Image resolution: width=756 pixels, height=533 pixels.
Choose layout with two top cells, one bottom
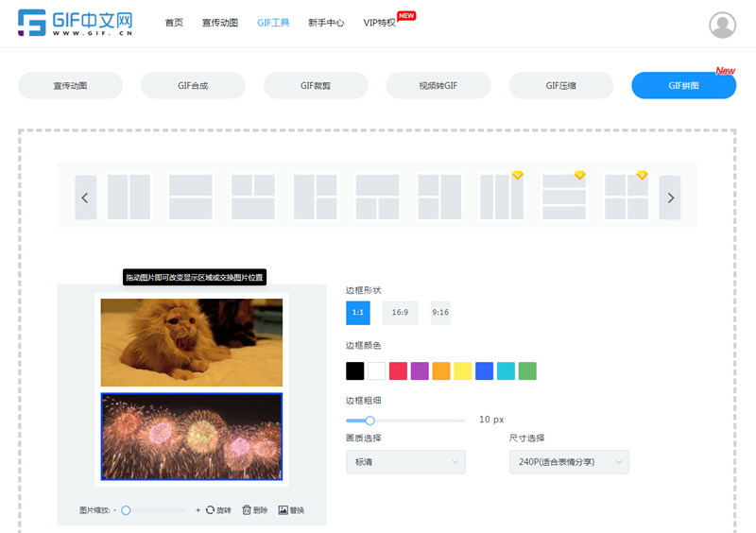click(253, 197)
